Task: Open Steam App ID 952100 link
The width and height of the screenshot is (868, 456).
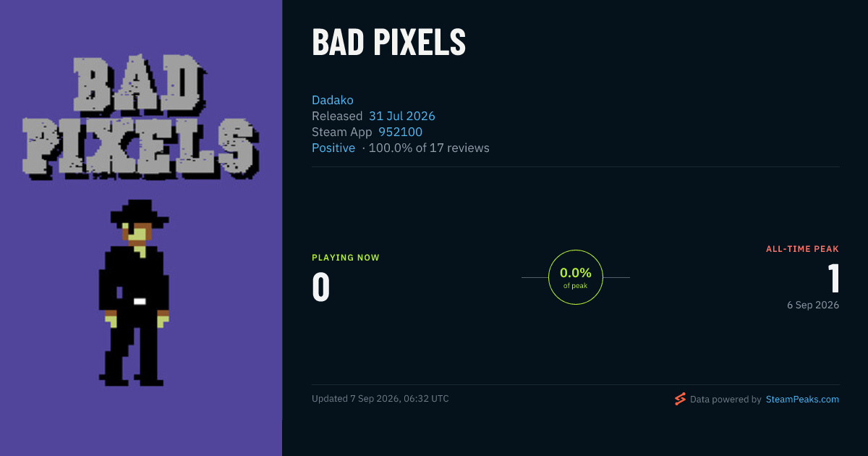Action: 401,132
